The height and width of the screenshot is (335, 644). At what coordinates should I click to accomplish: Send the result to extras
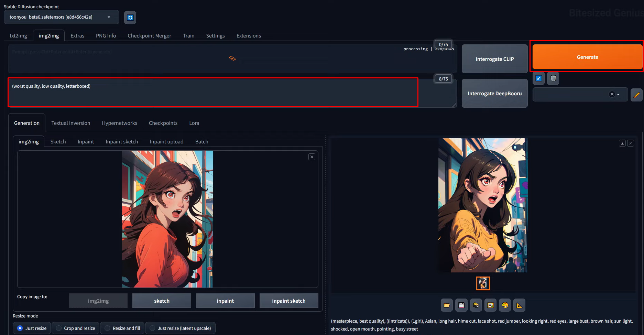[519, 305]
